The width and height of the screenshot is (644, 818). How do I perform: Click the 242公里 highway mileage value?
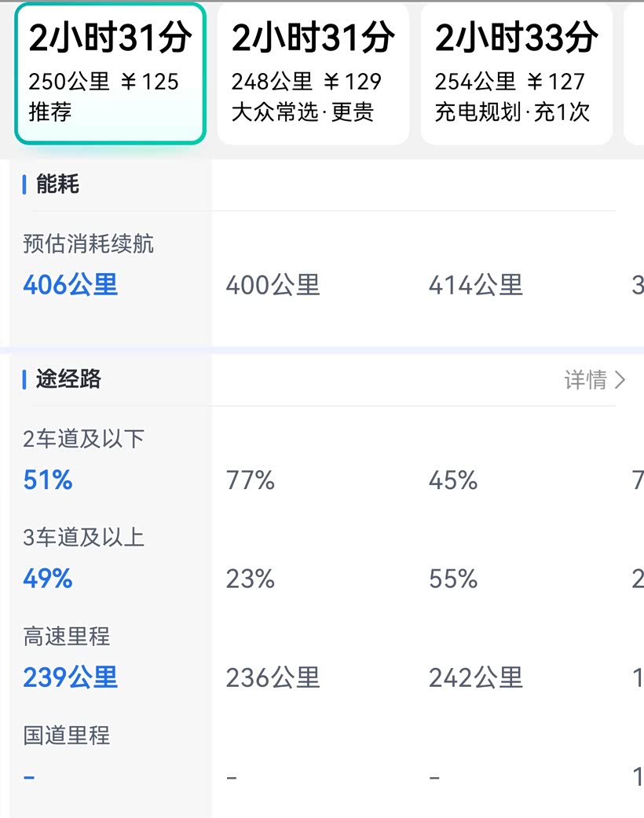coord(476,677)
